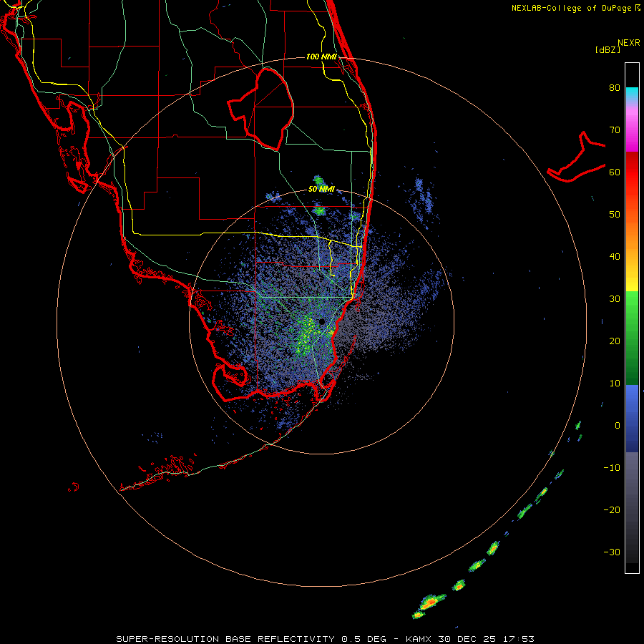Click the -10 value on the dBZ scale
The width and height of the screenshot is (644, 644).
(612, 468)
